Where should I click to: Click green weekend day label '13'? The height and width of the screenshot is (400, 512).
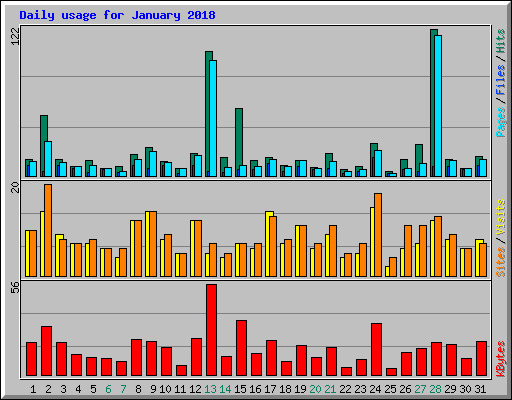tap(210, 389)
